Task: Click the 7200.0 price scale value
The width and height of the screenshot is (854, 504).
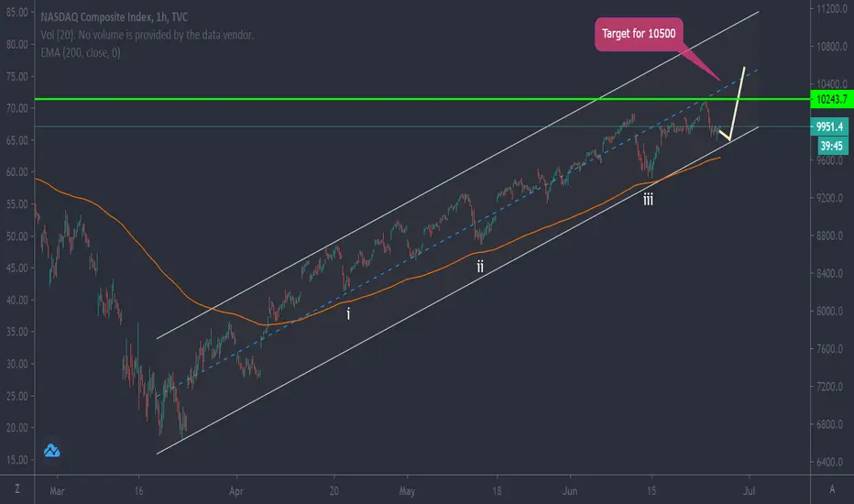Action: [x=831, y=387]
